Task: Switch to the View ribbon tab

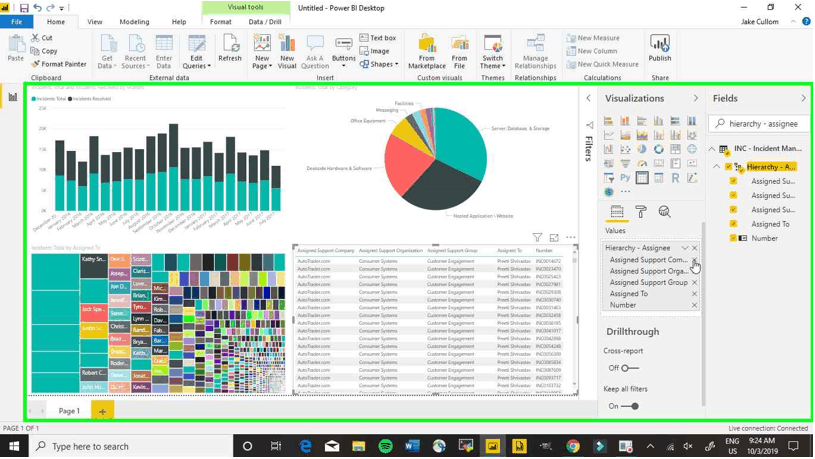Action: 95,22
